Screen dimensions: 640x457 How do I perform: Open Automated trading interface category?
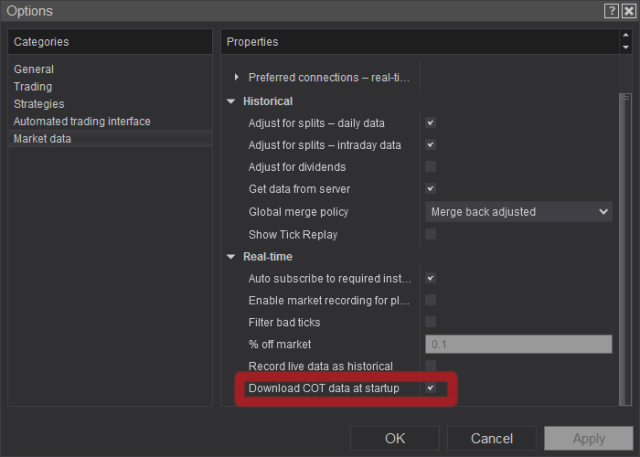(82, 122)
